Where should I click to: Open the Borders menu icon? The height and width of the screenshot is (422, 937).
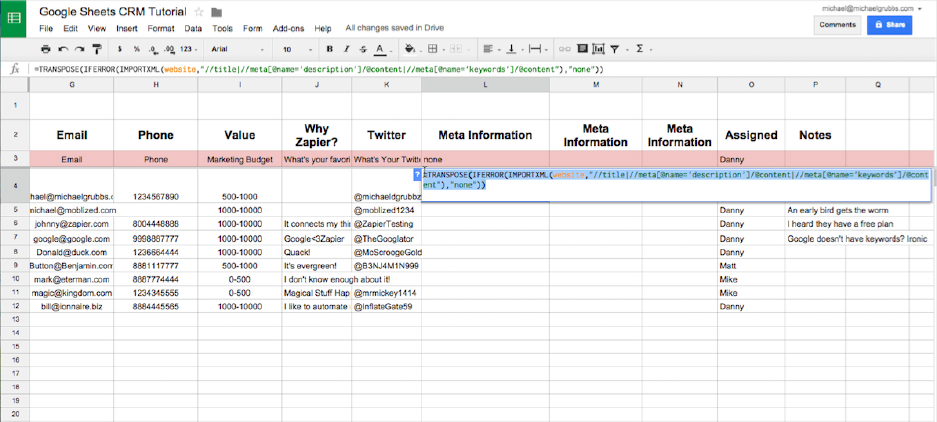click(x=434, y=49)
